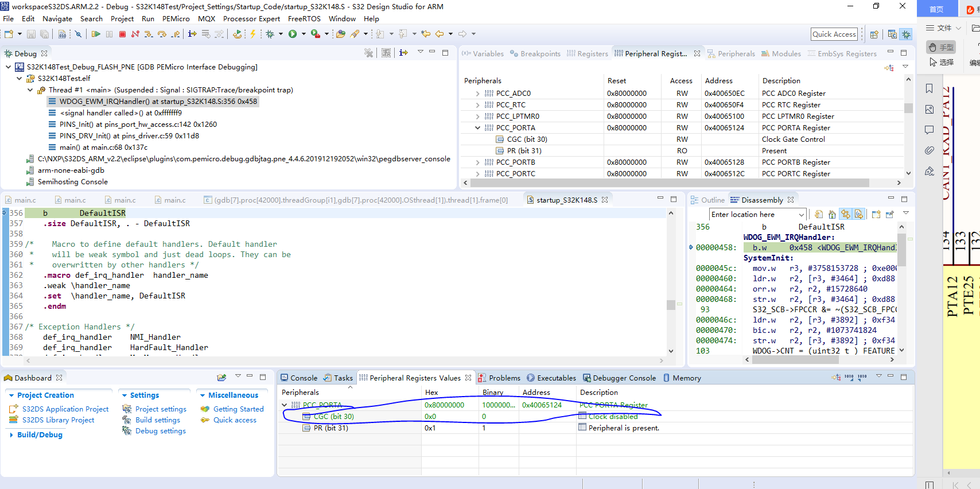The height and width of the screenshot is (489, 980).
Task: Click the Debug settings link
Action: pos(160,431)
